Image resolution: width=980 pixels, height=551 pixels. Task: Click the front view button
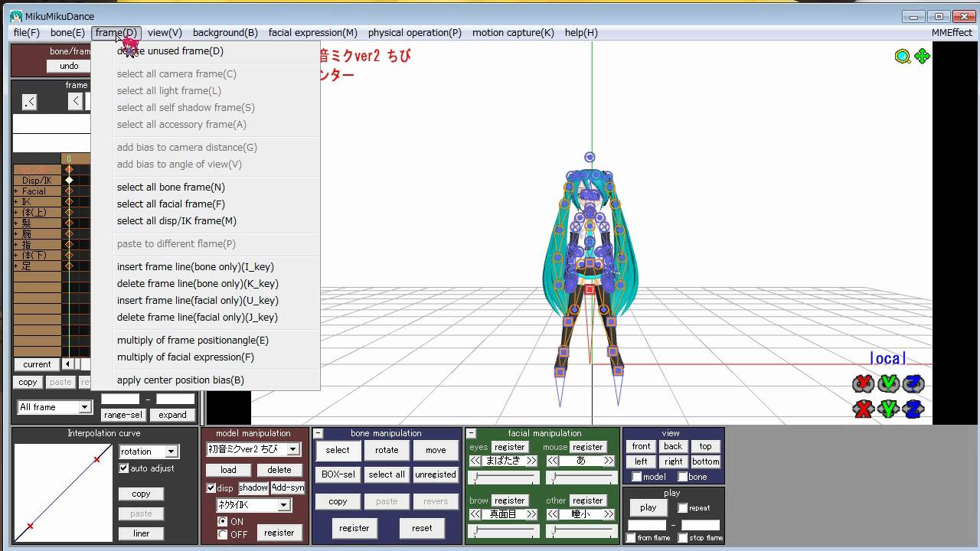pos(642,446)
